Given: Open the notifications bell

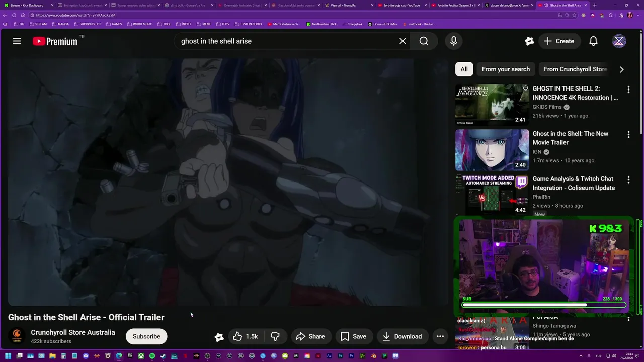Looking at the screenshot, I should coord(593,41).
